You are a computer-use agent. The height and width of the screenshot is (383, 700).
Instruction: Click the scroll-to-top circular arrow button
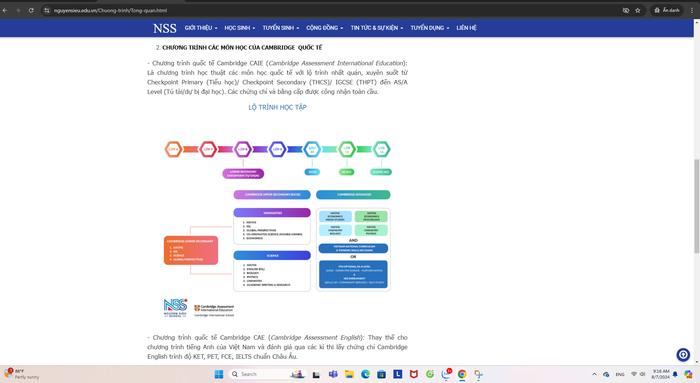683,354
